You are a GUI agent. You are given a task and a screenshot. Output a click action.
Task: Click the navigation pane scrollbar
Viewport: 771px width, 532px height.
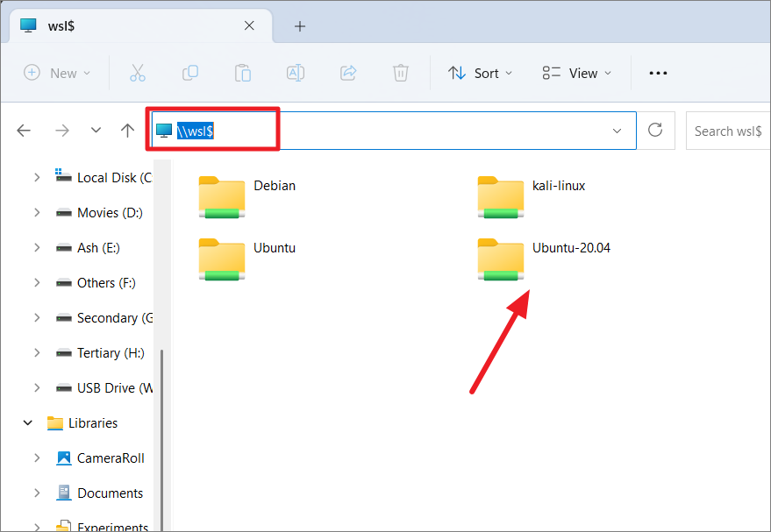click(x=161, y=440)
